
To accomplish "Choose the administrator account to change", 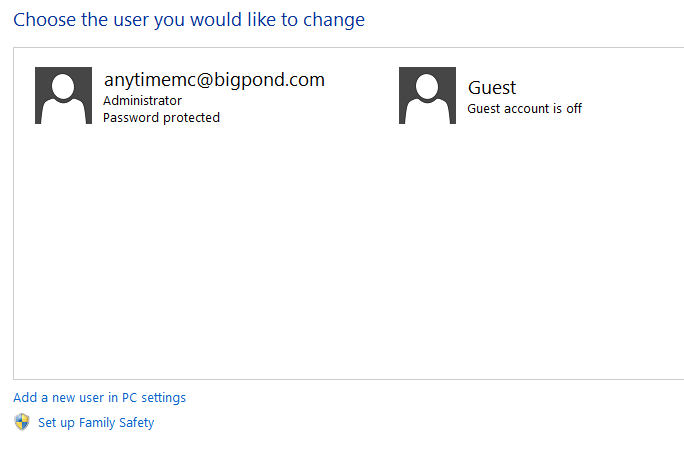I will coord(180,96).
